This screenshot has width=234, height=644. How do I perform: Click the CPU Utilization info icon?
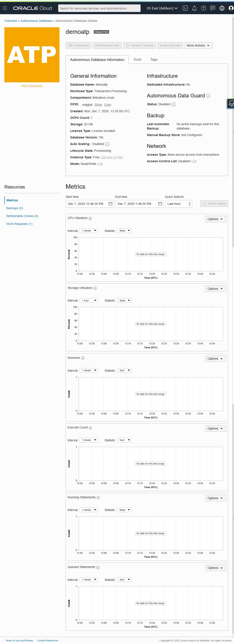tap(90, 218)
